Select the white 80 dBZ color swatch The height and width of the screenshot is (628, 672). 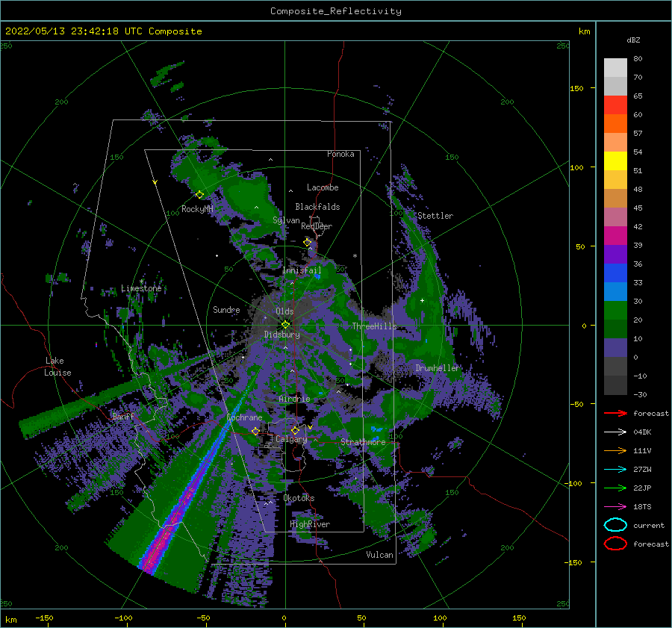tap(615, 68)
